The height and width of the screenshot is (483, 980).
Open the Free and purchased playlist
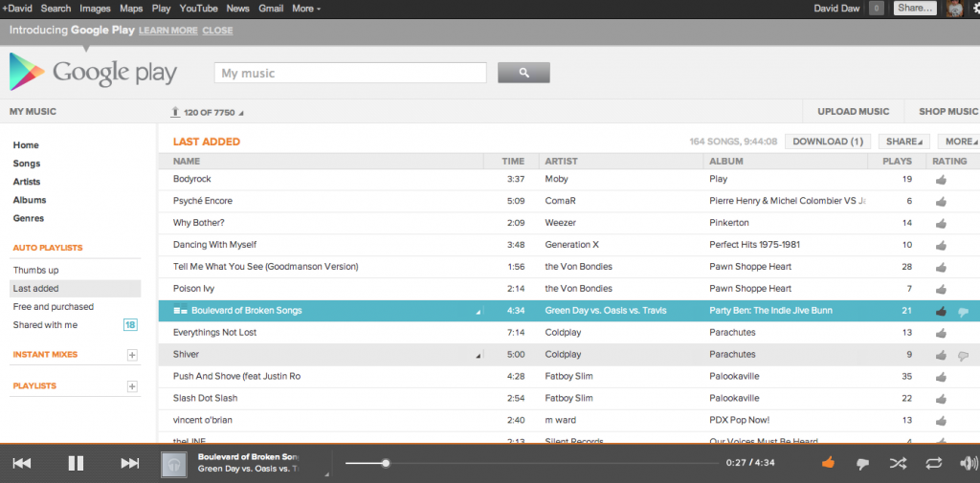(54, 307)
